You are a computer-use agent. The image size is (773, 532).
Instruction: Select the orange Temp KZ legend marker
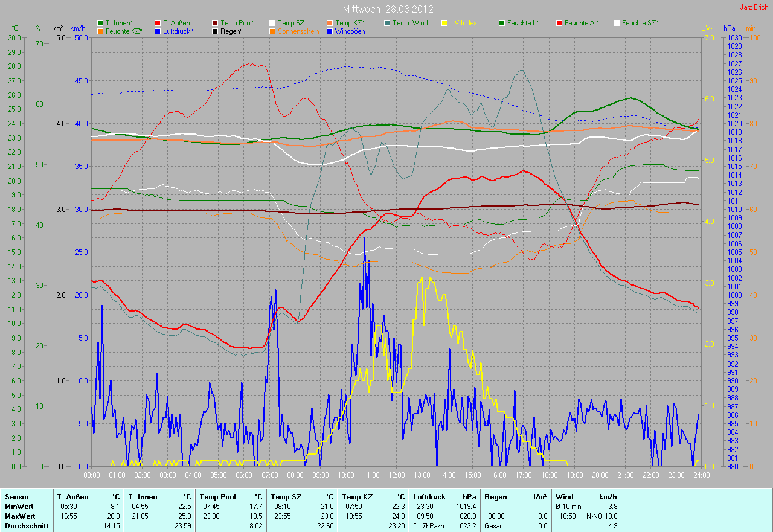330,23
